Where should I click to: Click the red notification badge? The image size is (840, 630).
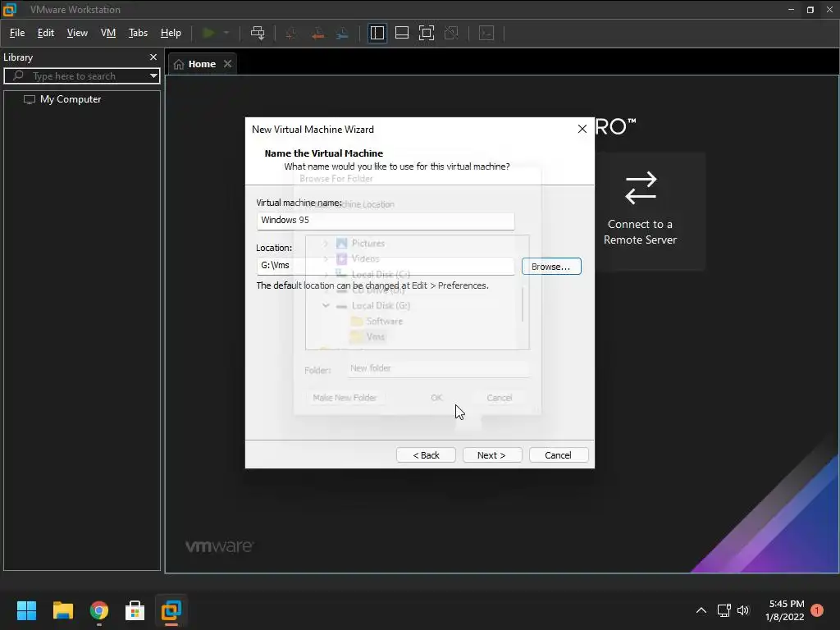coord(817,610)
